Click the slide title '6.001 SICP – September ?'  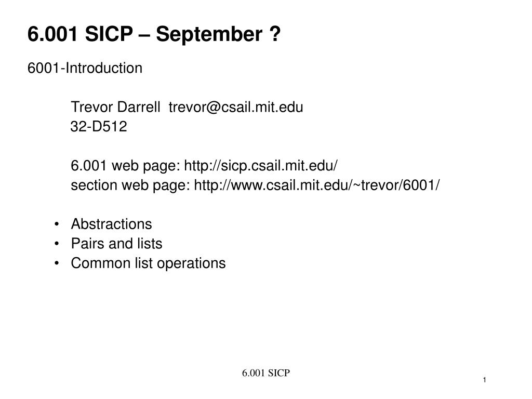click(154, 34)
